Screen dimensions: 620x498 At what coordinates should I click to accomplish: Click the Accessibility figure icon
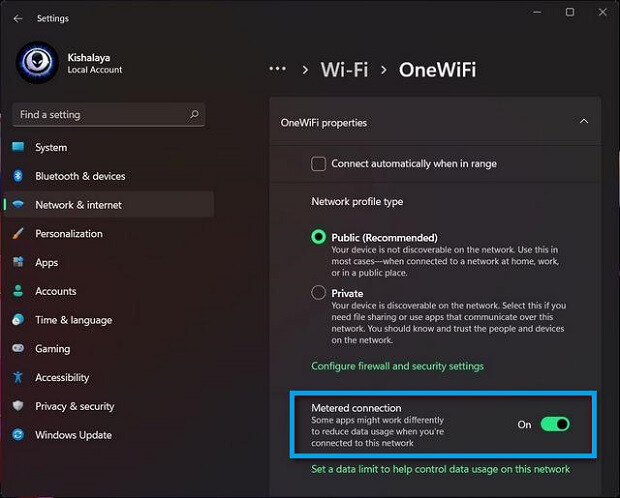click(x=18, y=377)
